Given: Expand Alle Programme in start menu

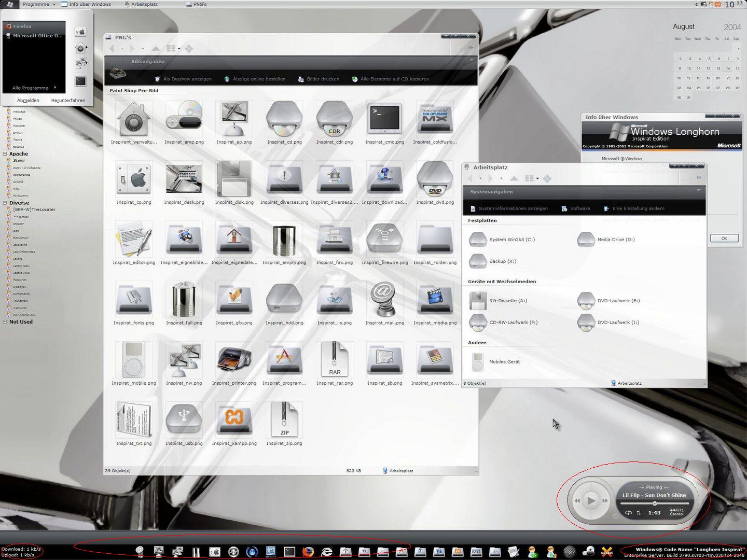Looking at the screenshot, I should click(x=34, y=88).
